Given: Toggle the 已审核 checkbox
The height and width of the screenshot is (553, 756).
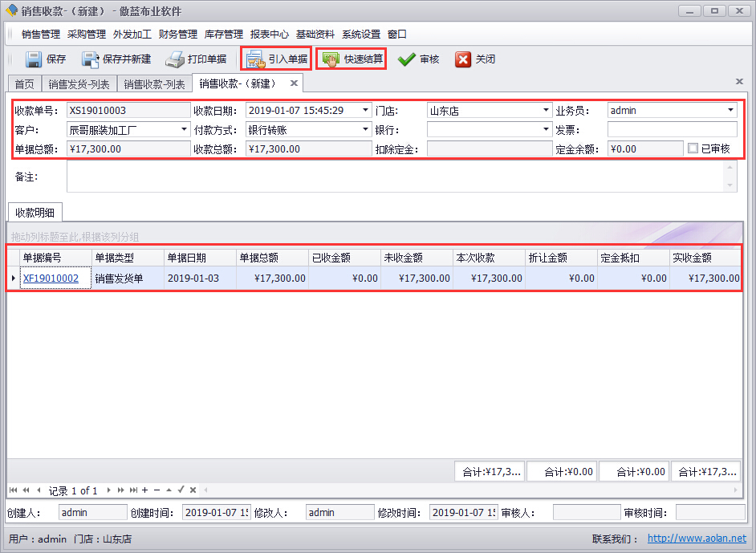Looking at the screenshot, I should click(x=693, y=148).
